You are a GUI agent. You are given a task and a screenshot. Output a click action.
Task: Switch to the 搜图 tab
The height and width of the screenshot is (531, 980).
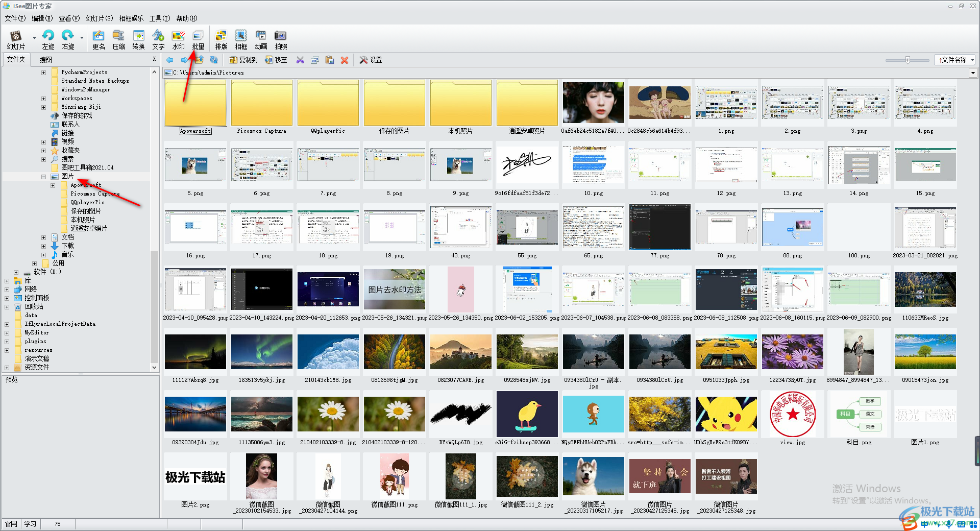click(x=46, y=60)
